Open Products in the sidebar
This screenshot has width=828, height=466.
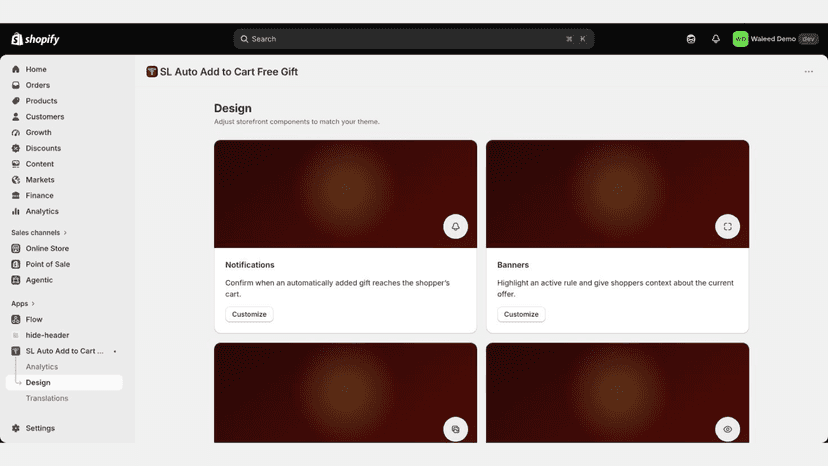(x=41, y=101)
